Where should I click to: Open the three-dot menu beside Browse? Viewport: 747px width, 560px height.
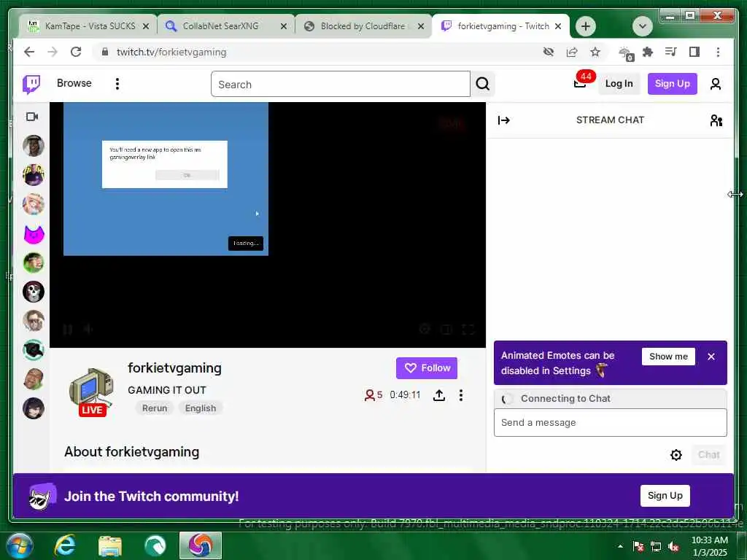pos(117,84)
